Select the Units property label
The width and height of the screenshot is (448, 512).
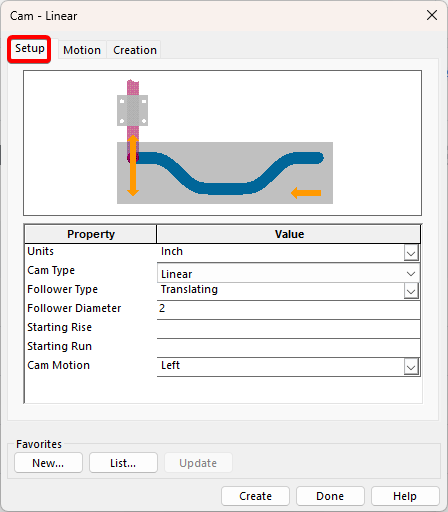point(40,251)
